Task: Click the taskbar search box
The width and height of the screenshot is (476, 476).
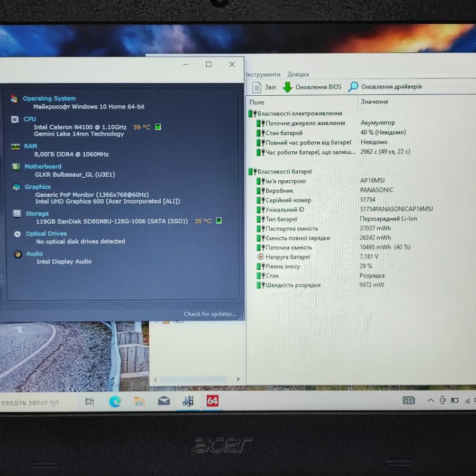Action: tap(37, 402)
